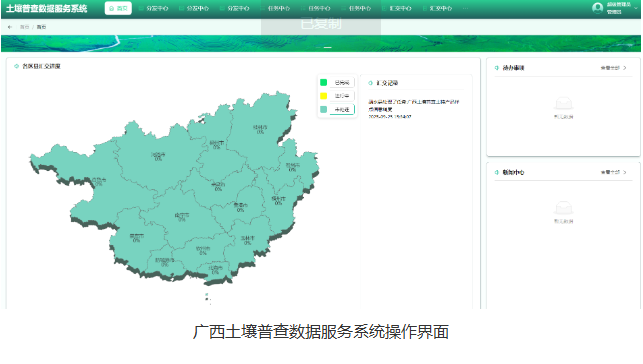This screenshot has height=364, width=643.
Task: Select 崇左市 region on the map
Action: click(x=137, y=238)
